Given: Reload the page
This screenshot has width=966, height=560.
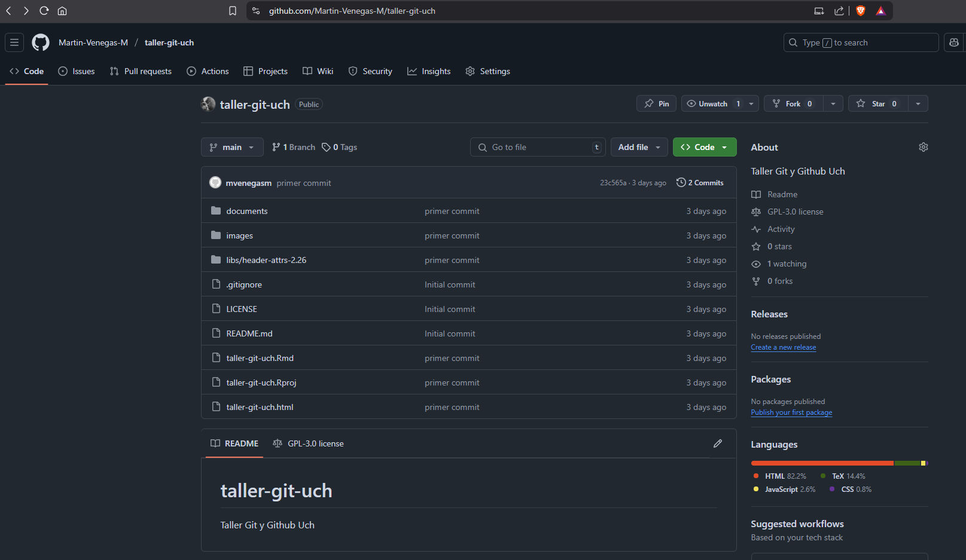Looking at the screenshot, I should (x=44, y=11).
